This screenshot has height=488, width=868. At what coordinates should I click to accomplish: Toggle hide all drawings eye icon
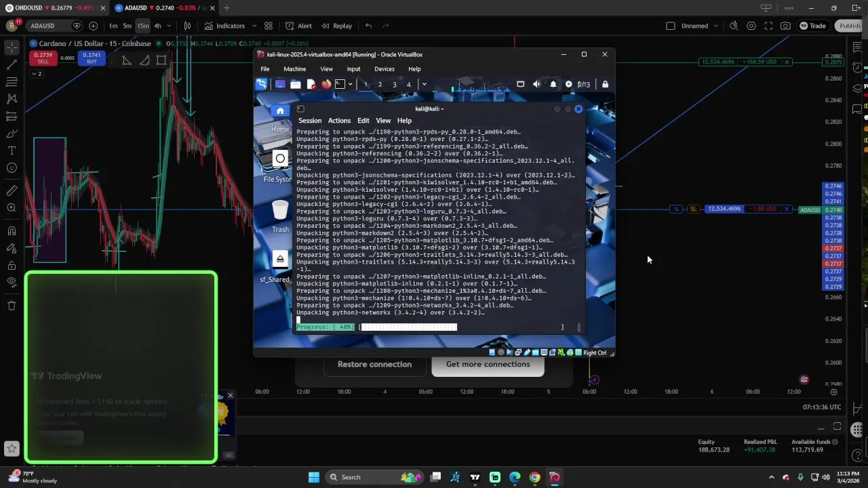click(12, 282)
